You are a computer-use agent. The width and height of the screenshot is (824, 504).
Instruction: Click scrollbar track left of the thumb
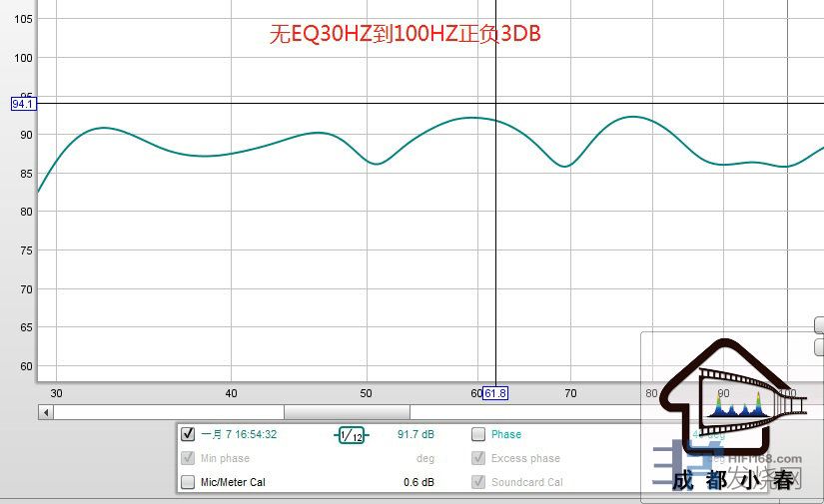click(x=170, y=412)
